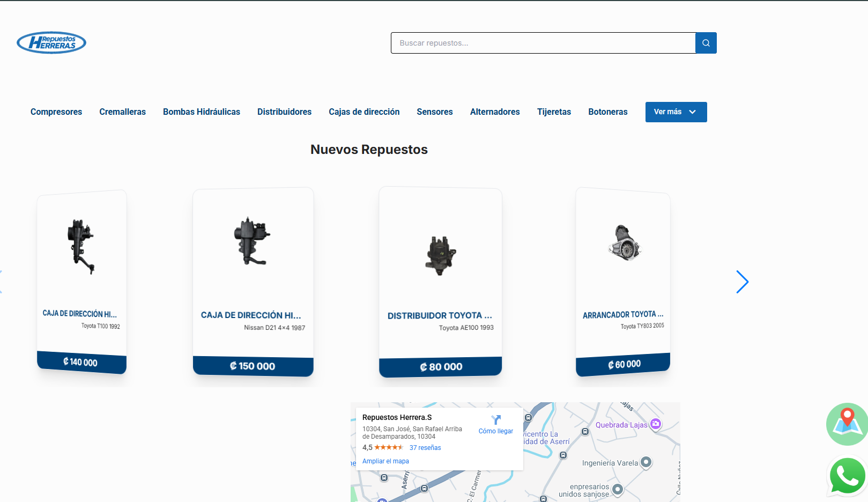Open Bombas Hidráulicas category
This screenshot has width=868, height=502.
[x=202, y=112]
